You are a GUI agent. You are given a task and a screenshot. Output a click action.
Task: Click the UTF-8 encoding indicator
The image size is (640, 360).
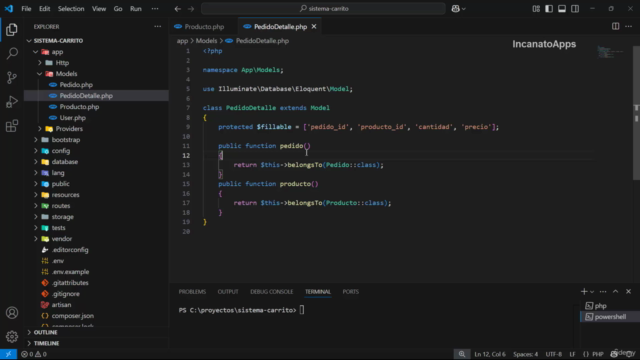[553, 354]
